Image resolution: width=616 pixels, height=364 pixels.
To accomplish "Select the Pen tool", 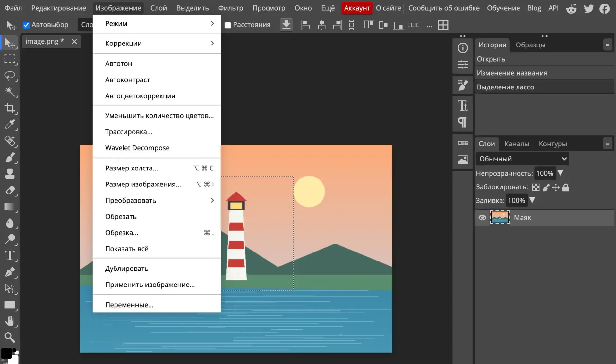I will pos(10,272).
